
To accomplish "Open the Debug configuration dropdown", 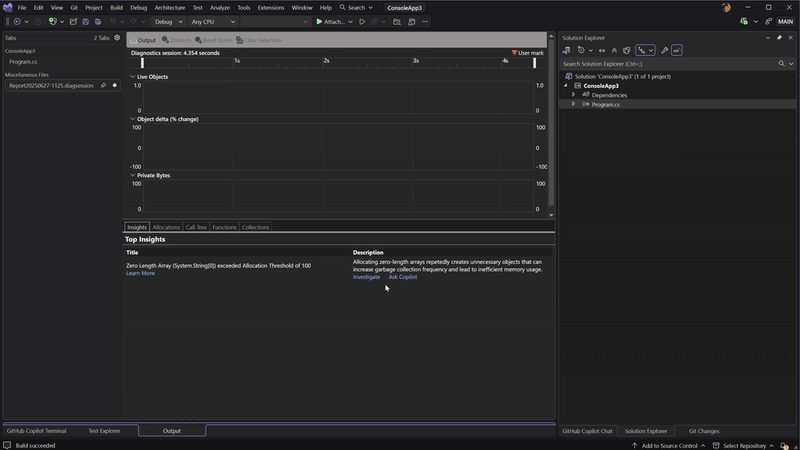I will click(168, 21).
